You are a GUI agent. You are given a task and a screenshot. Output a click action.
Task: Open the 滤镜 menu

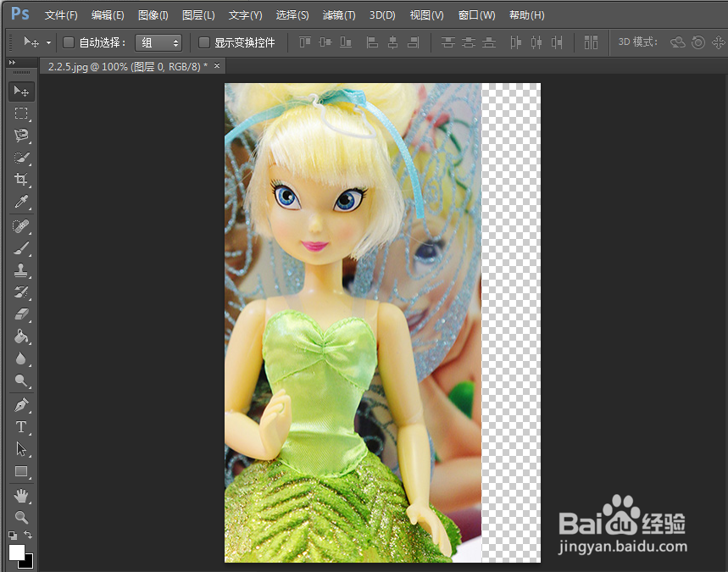[338, 14]
